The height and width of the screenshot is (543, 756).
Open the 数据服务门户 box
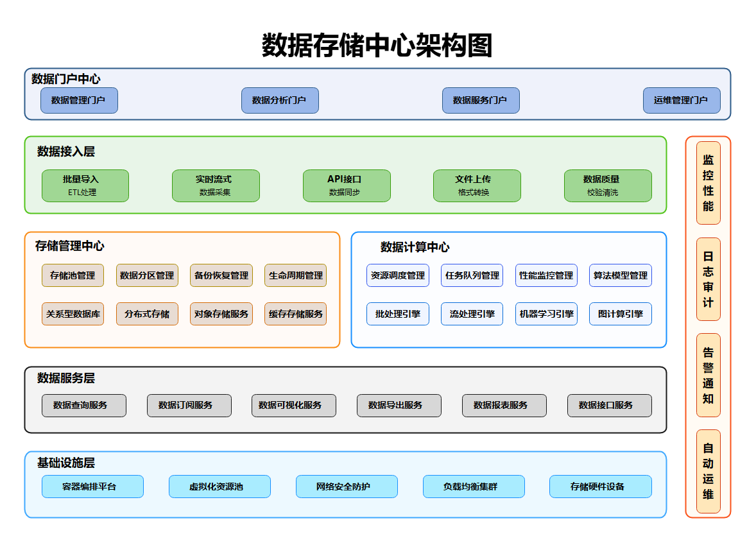[x=481, y=101]
